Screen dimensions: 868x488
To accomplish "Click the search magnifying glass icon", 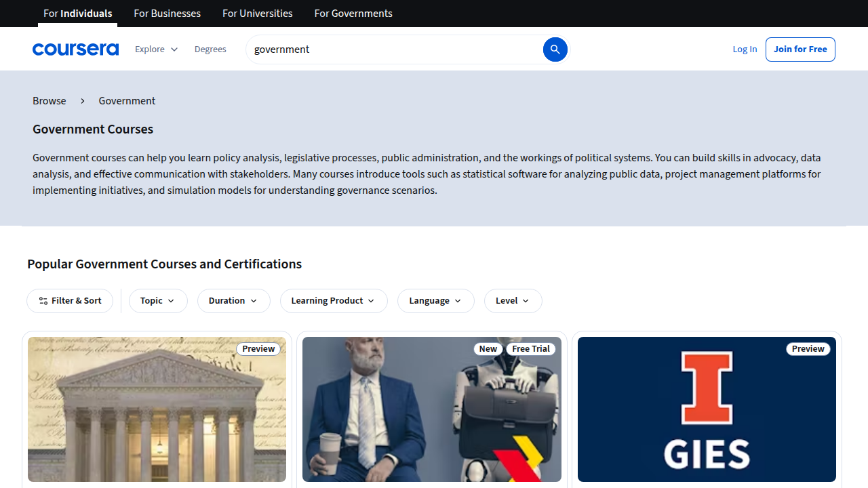I will tap(555, 49).
